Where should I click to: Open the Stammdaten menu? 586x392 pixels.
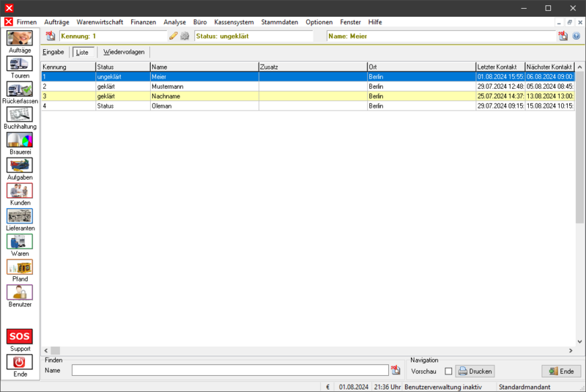(x=279, y=22)
